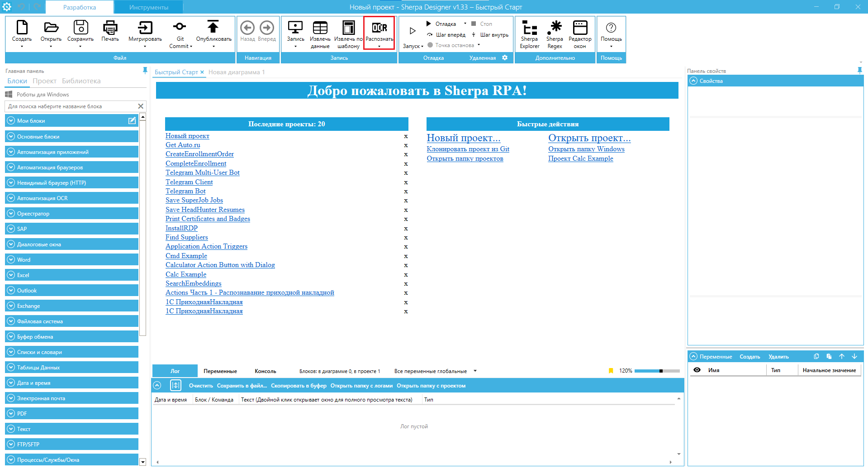
Task: Switch to the Инструменты ribbon tab
Action: point(148,7)
